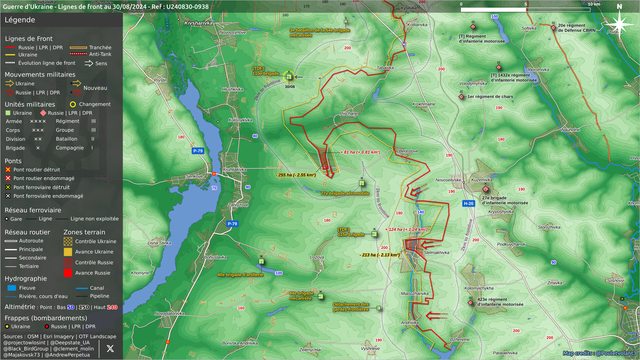Screen dimensions: 640x360
Task: Click the red Avance Russie swatch
Action: tap(68, 273)
